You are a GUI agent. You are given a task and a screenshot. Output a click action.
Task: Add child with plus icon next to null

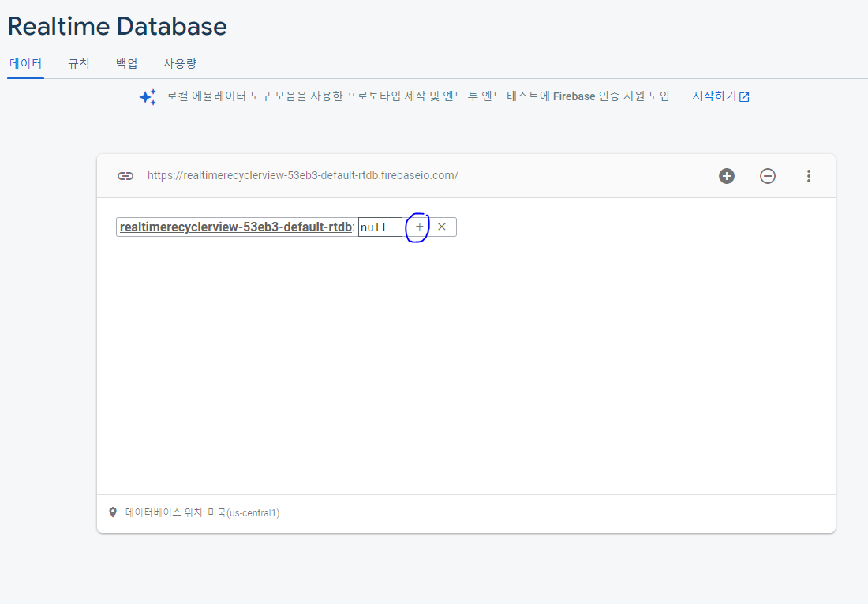coord(419,227)
